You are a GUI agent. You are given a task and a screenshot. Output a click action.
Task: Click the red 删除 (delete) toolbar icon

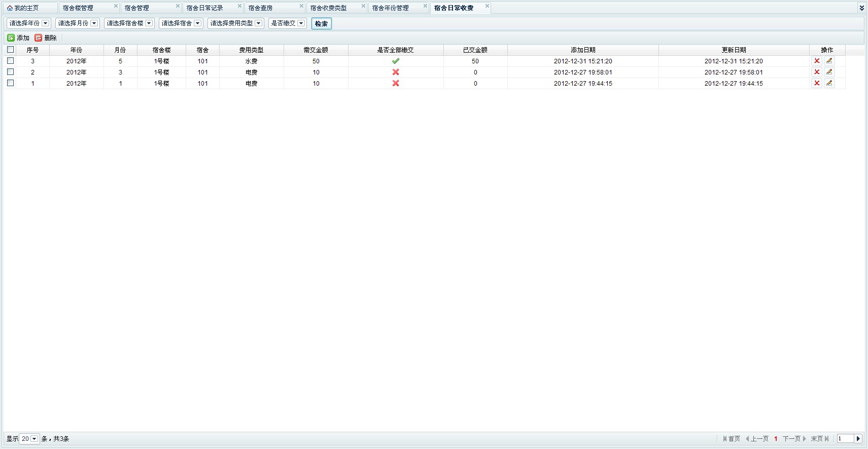pos(39,38)
